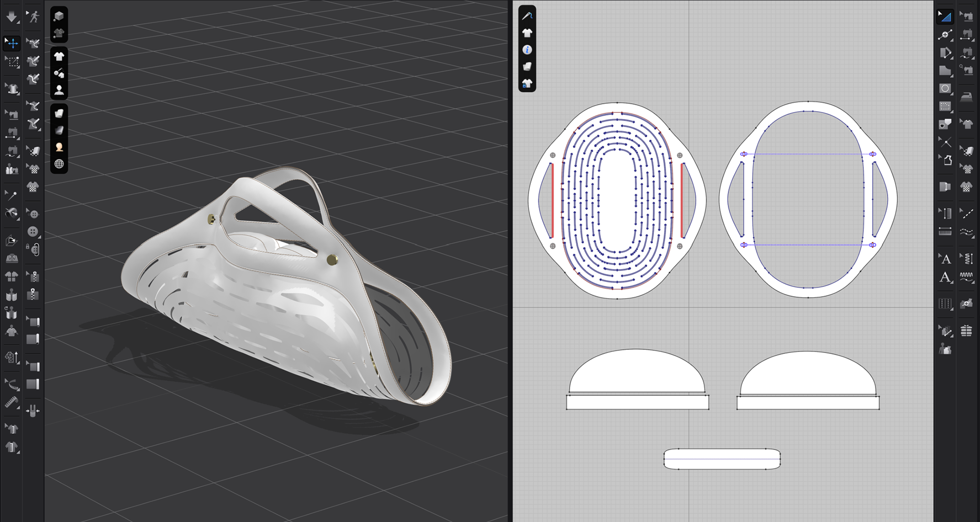This screenshot has width=980, height=522.
Task: Choose the Piping tool
Action: (33, 384)
